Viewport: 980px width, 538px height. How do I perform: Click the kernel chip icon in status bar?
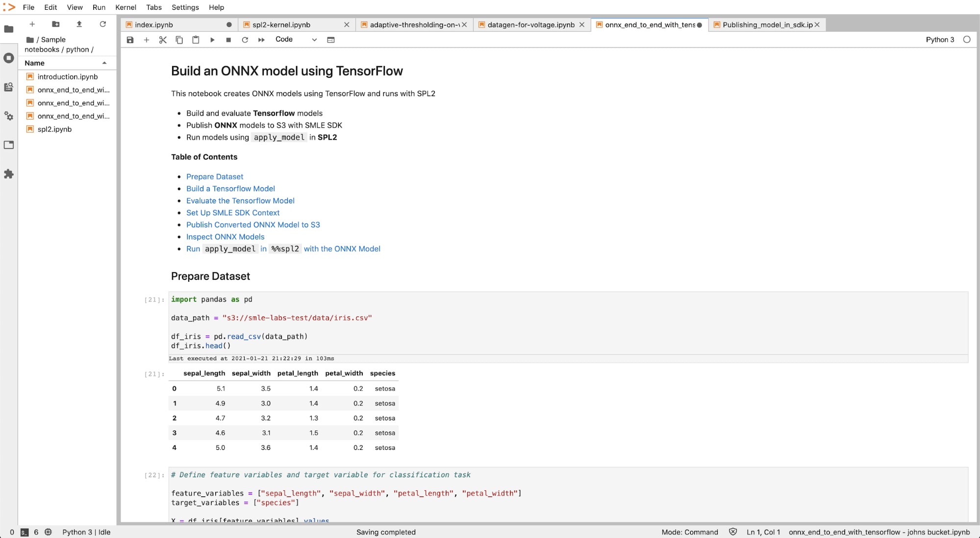point(48,532)
